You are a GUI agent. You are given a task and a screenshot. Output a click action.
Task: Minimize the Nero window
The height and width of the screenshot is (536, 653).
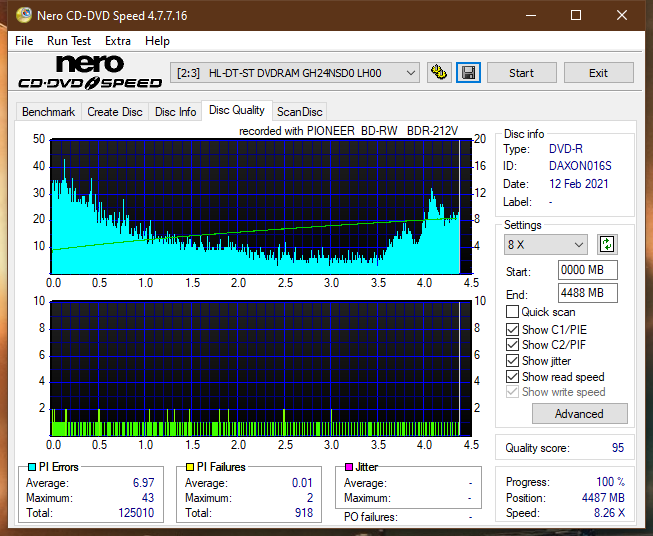[531, 15]
